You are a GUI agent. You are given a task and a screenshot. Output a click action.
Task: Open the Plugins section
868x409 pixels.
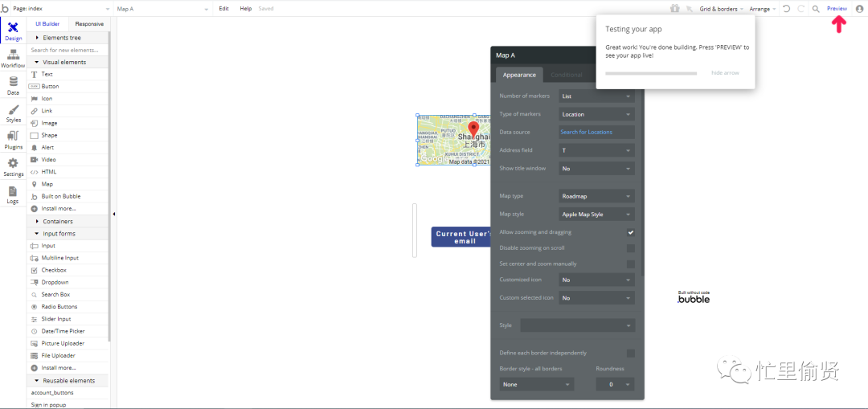(x=14, y=140)
